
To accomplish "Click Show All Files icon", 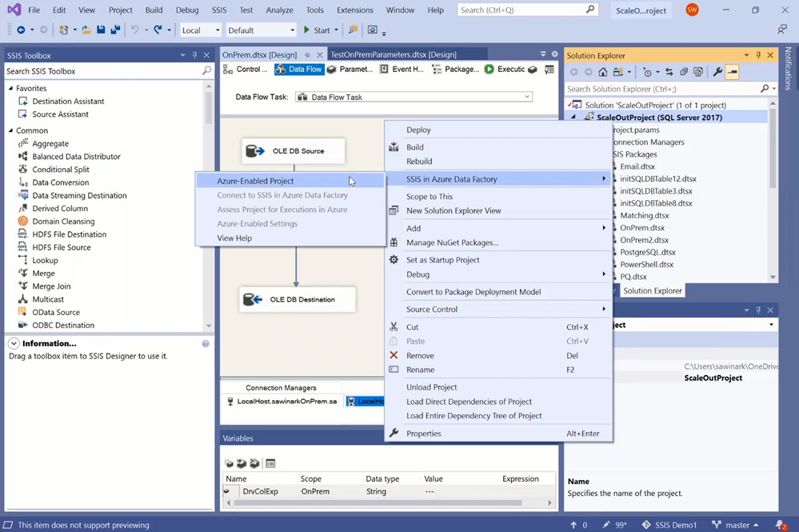I will point(698,72).
